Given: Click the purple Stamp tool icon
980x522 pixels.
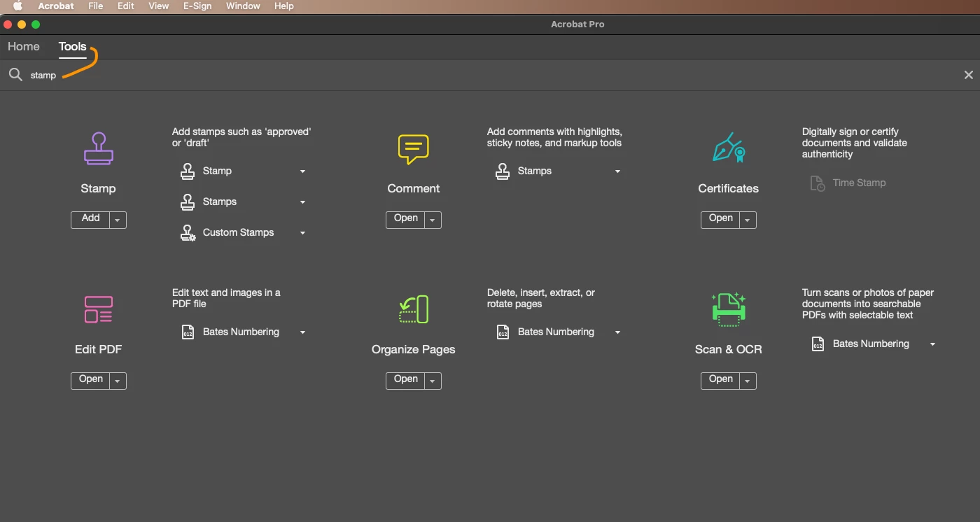Looking at the screenshot, I should [98, 148].
